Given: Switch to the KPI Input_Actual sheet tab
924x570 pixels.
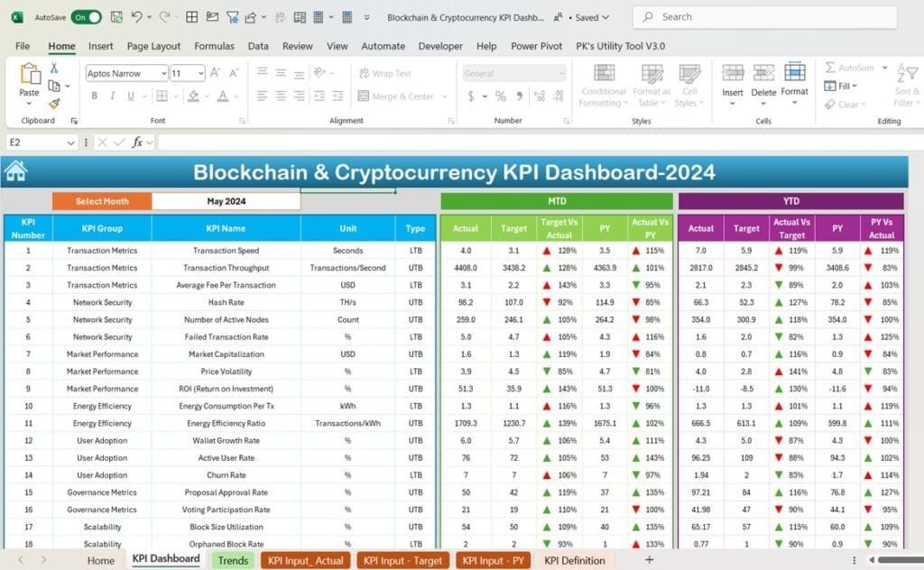Looking at the screenshot, I should [x=305, y=561].
